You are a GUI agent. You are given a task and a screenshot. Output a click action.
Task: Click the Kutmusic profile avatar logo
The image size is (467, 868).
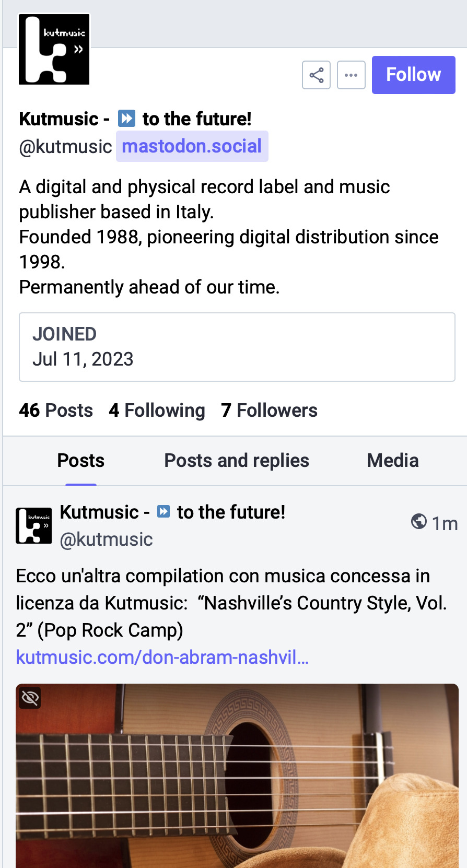(x=54, y=49)
